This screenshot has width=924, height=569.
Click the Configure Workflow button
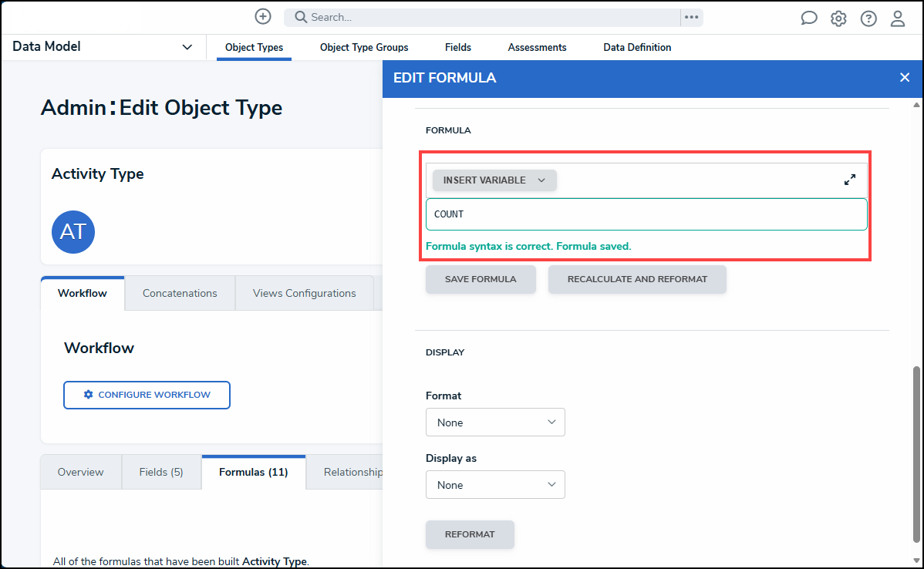pos(147,395)
